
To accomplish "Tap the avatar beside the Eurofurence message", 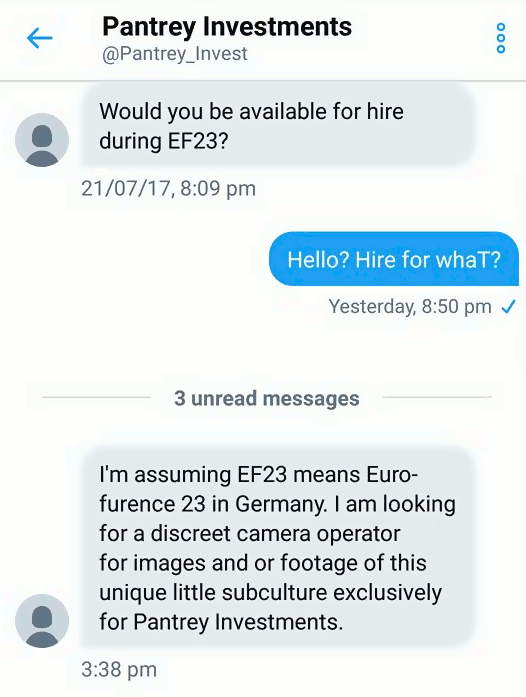I will [42, 621].
